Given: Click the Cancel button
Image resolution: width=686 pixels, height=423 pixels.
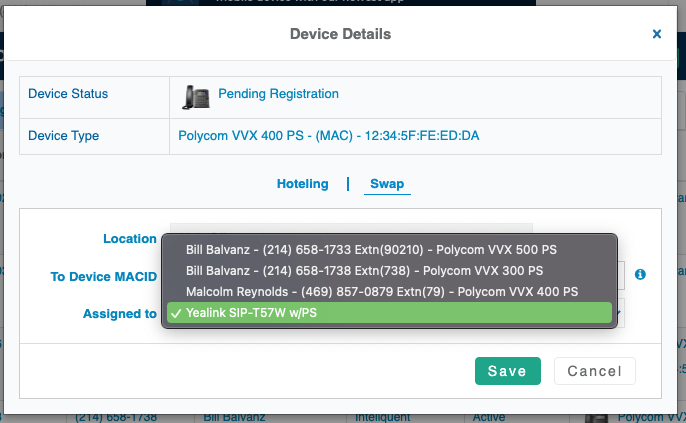Looking at the screenshot, I should (x=594, y=371).
